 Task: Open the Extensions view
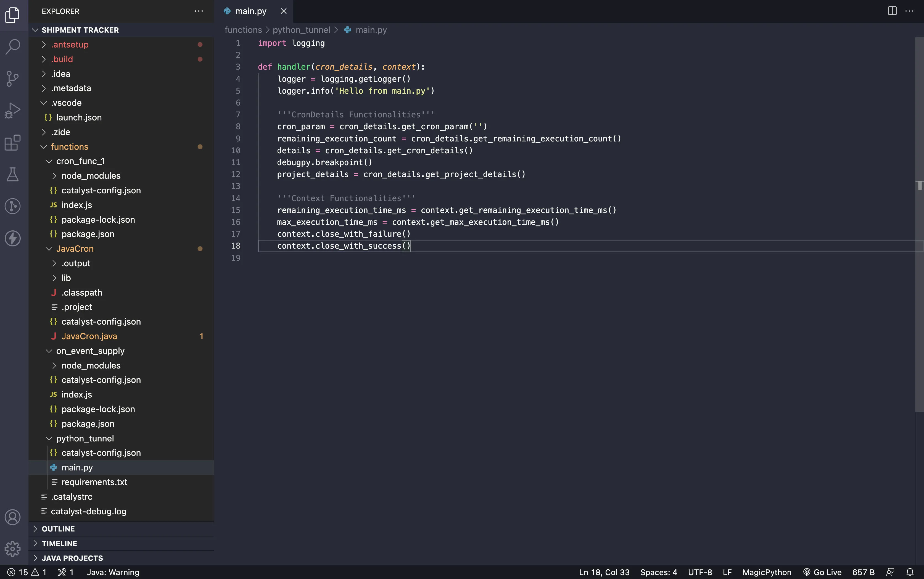[13, 143]
